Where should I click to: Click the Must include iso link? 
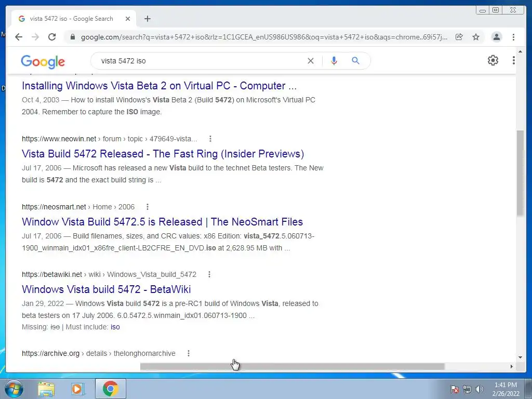pyautogui.click(x=115, y=327)
